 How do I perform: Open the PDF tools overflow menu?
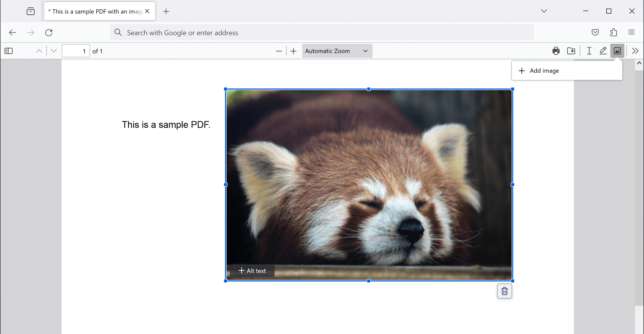coord(635,51)
